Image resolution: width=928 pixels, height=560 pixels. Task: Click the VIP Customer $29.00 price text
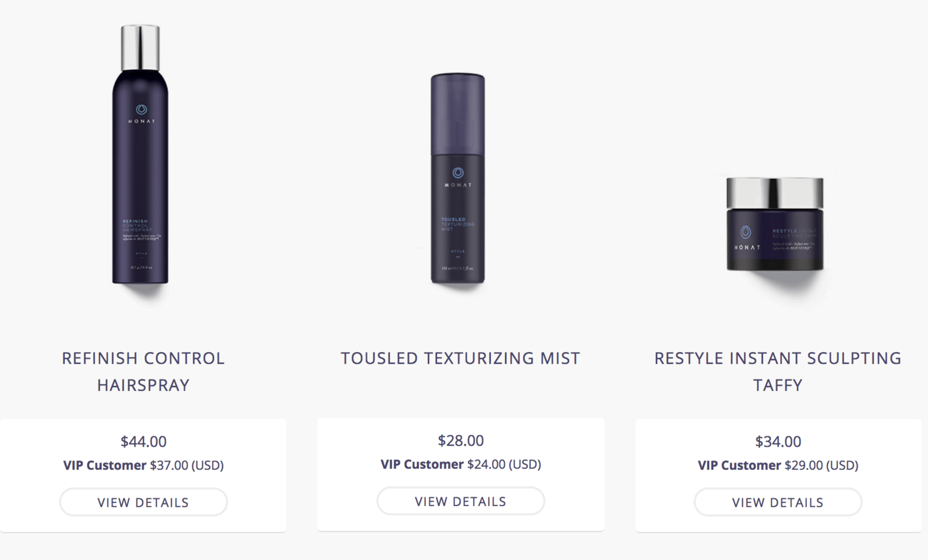[778, 465]
